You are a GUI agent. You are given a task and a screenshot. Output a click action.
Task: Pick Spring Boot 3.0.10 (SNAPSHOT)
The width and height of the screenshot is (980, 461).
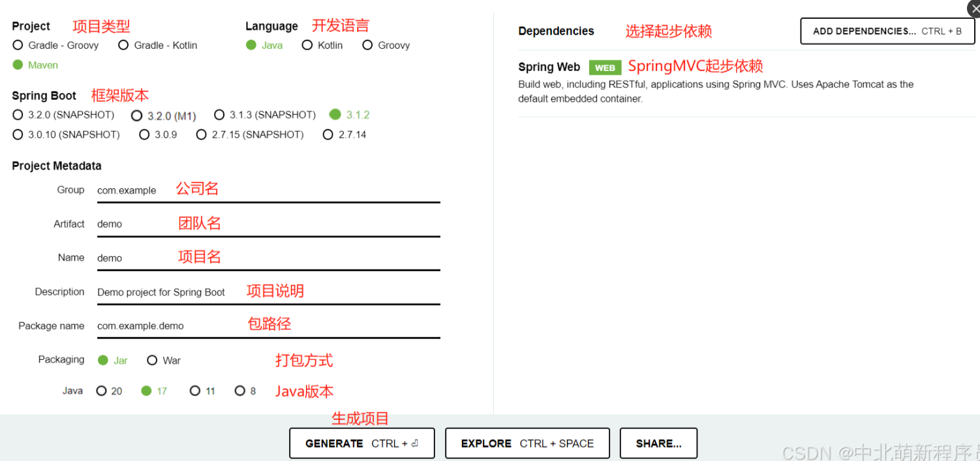66,134
